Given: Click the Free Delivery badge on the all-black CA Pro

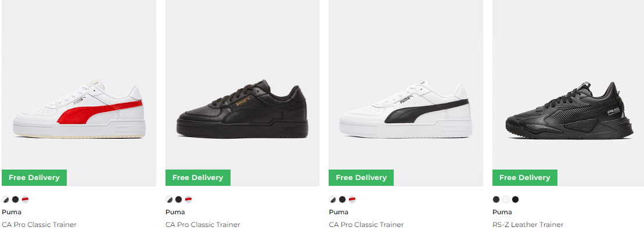Looking at the screenshot, I should click(x=198, y=178).
